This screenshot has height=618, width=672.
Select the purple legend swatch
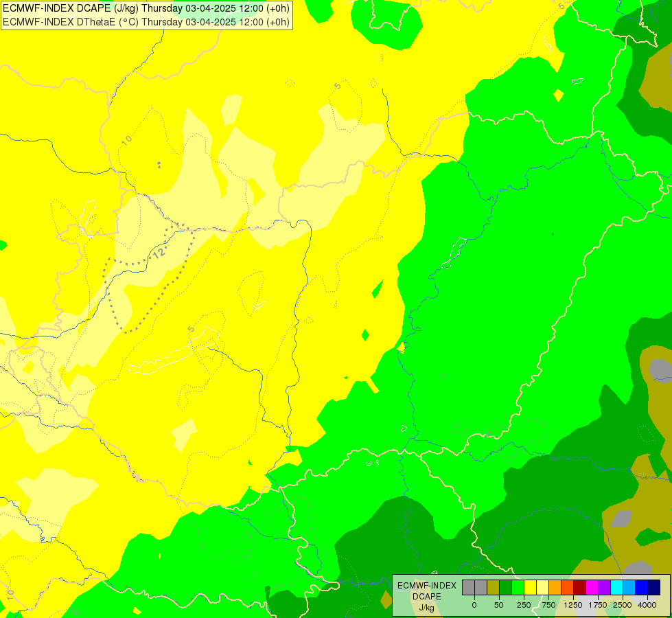(604, 588)
